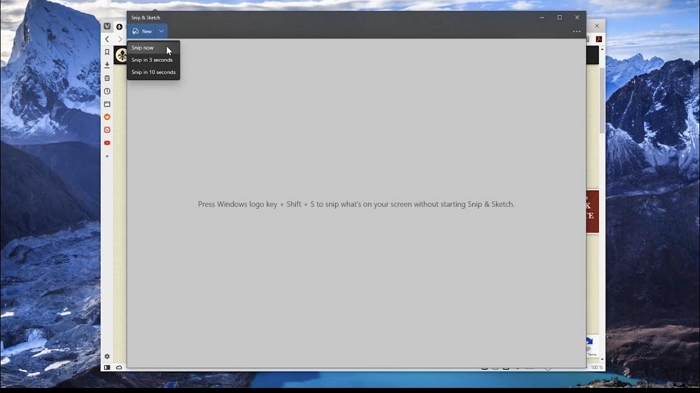The width and height of the screenshot is (700, 393).
Task: Choose Snip in 3 seconds
Action: click(153, 60)
